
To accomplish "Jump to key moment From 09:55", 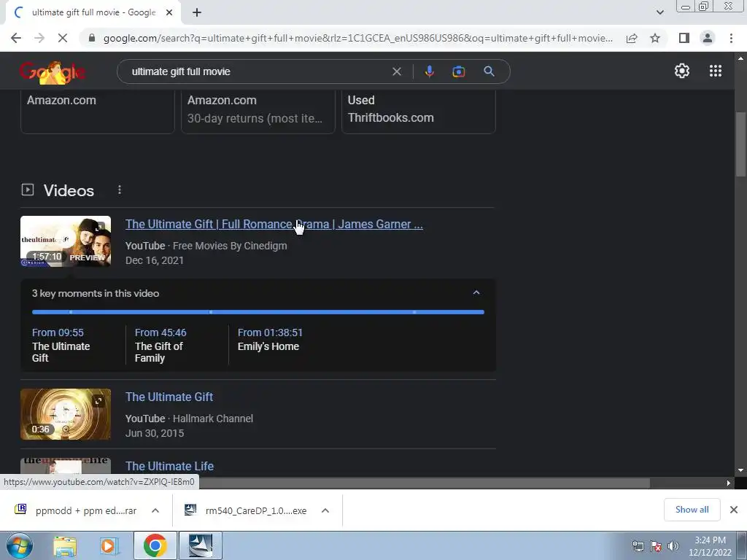I will click(x=58, y=332).
